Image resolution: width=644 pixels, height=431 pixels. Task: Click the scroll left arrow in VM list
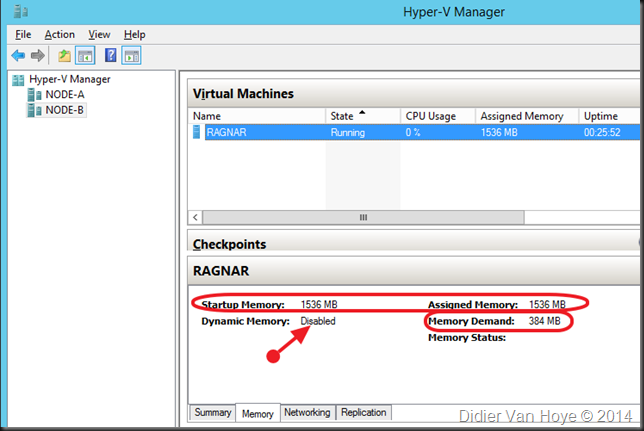(x=196, y=217)
